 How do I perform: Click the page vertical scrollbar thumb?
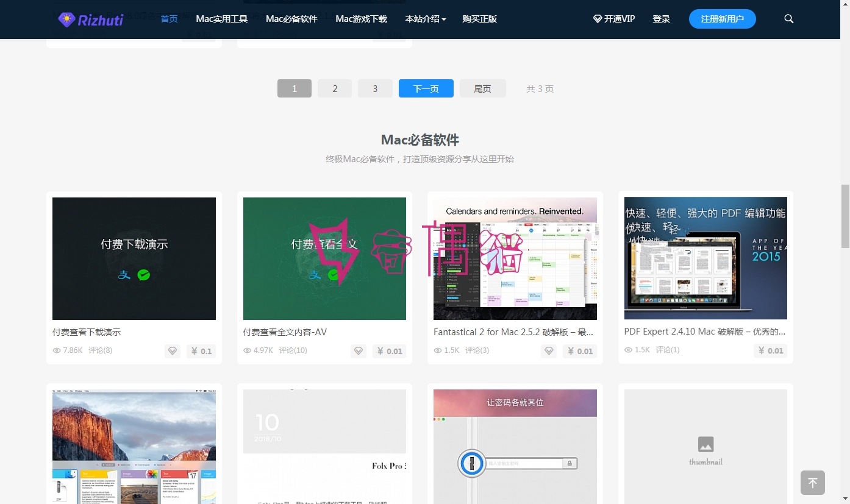[845, 216]
